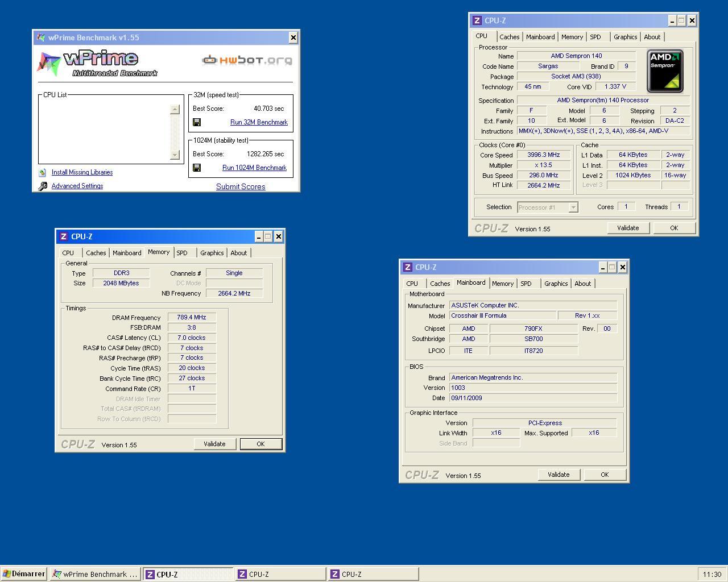Select Memory tab in Mainboard CPU-Z window
The image size is (728, 582).
[x=503, y=284]
